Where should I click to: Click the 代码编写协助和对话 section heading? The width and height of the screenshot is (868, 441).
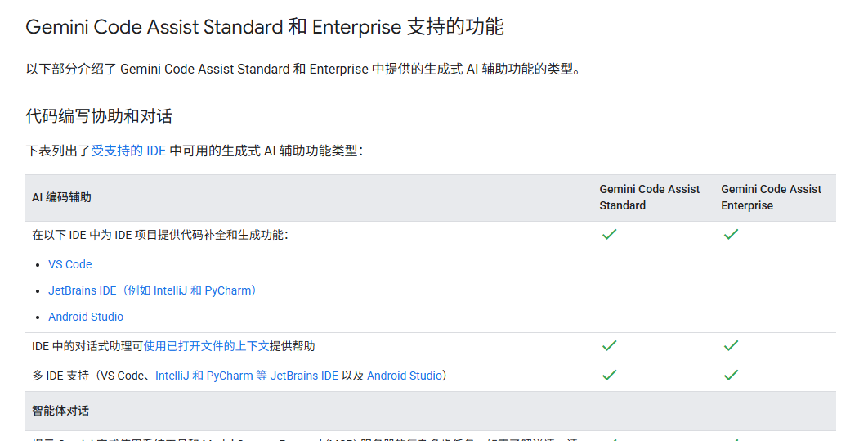(x=99, y=116)
